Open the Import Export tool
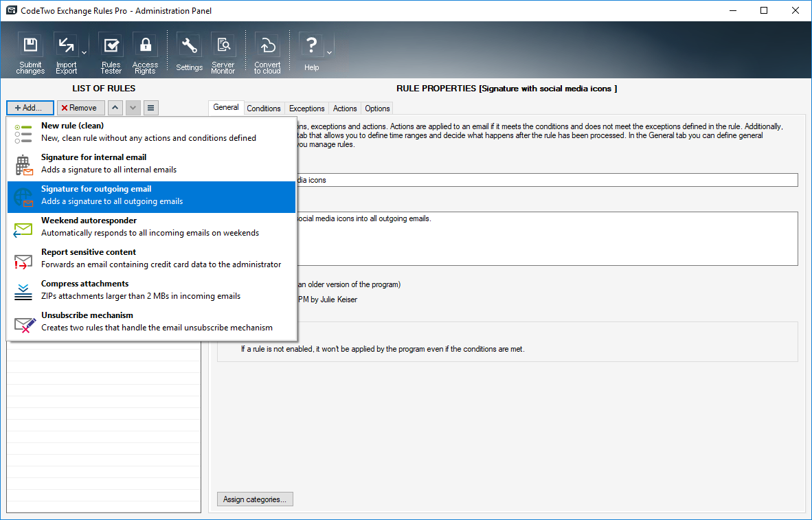Image resolution: width=812 pixels, height=520 pixels. (x=66, y=54)
